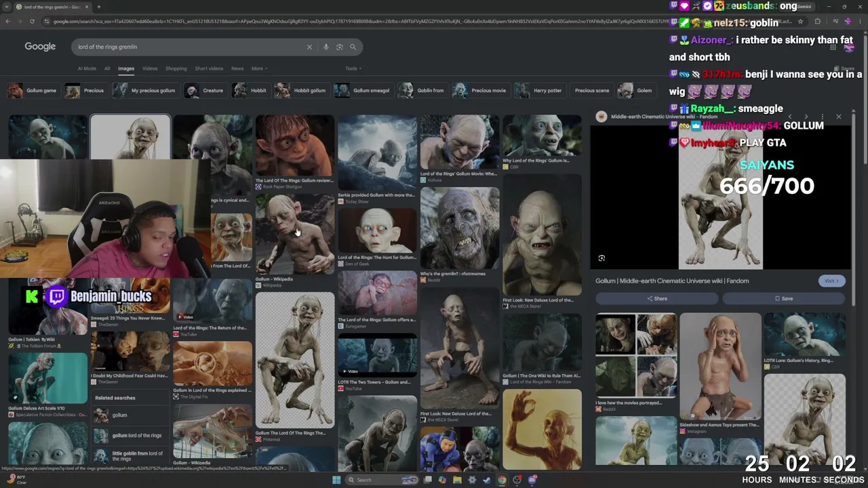Switch to Google Chrome on the taskbar
Image resolution: width=868 pixels, height=488 pixels.
(x=502, y=480)
